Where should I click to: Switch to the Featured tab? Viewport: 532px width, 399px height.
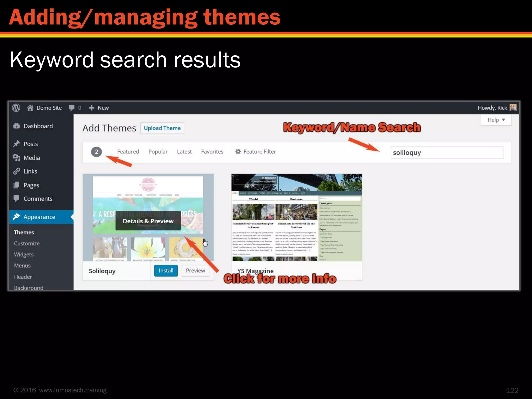click(x=128, y=151)
